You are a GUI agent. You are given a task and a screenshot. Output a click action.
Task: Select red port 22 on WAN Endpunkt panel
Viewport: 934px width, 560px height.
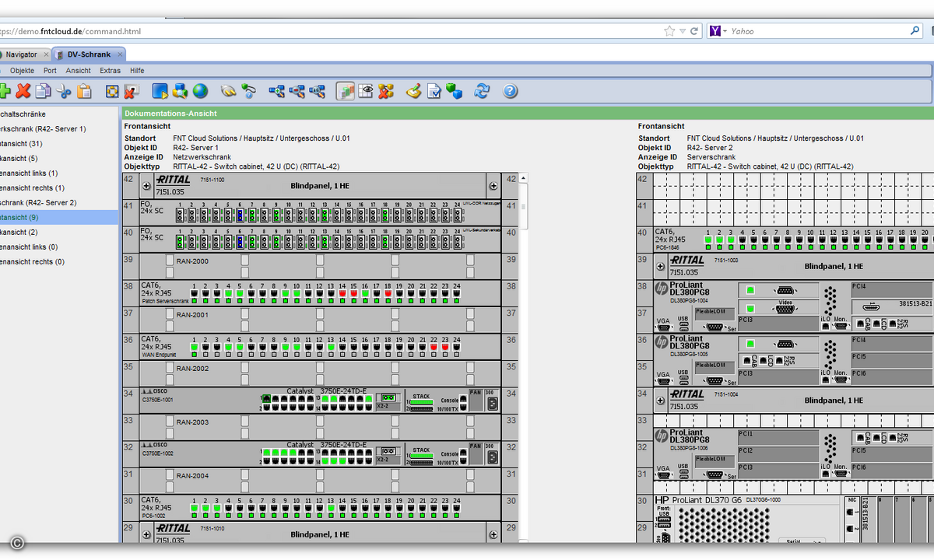pyautogui.click(x=434, y=347)
